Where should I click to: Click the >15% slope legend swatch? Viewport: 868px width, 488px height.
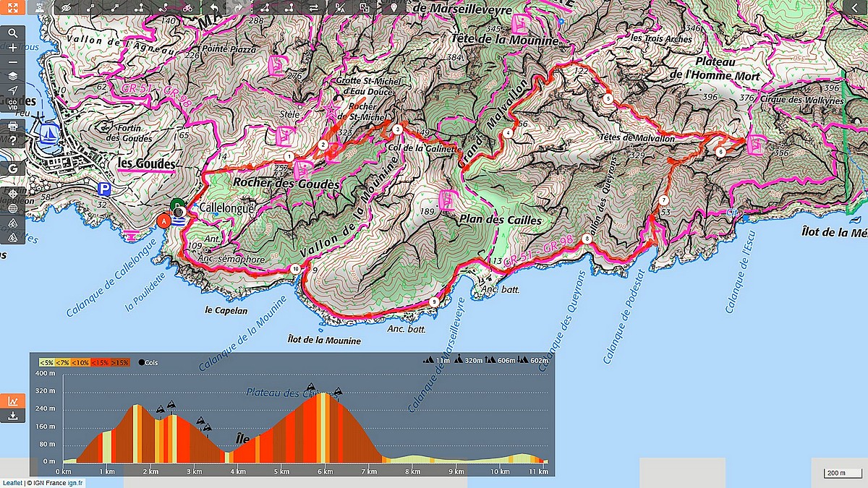120,362
